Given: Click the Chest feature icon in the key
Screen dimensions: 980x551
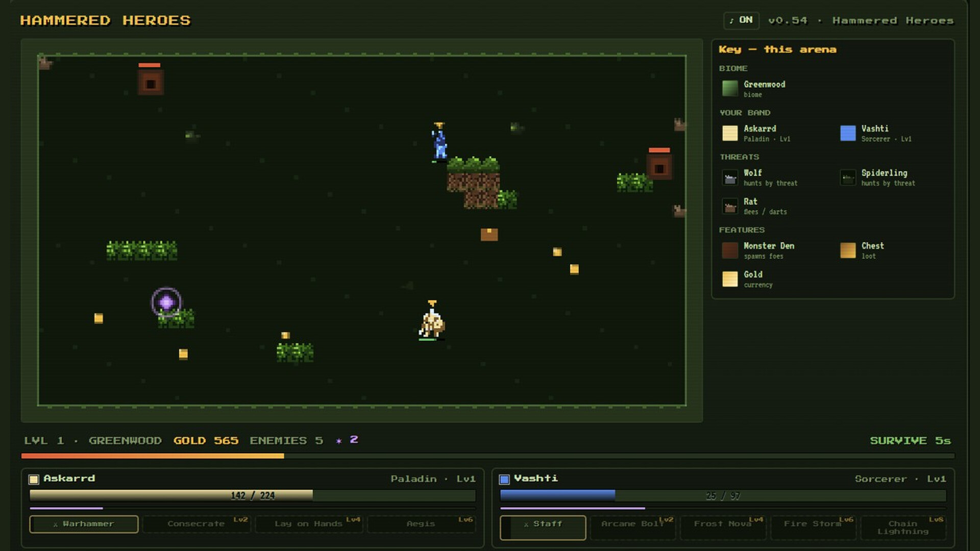Looking at the screenshot, I should click(x=848, y=251).
